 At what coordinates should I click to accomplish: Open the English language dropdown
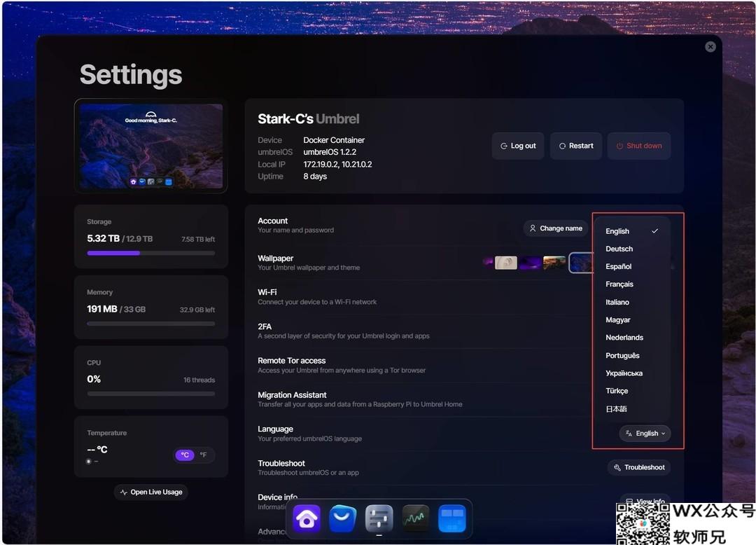[645, 434]
